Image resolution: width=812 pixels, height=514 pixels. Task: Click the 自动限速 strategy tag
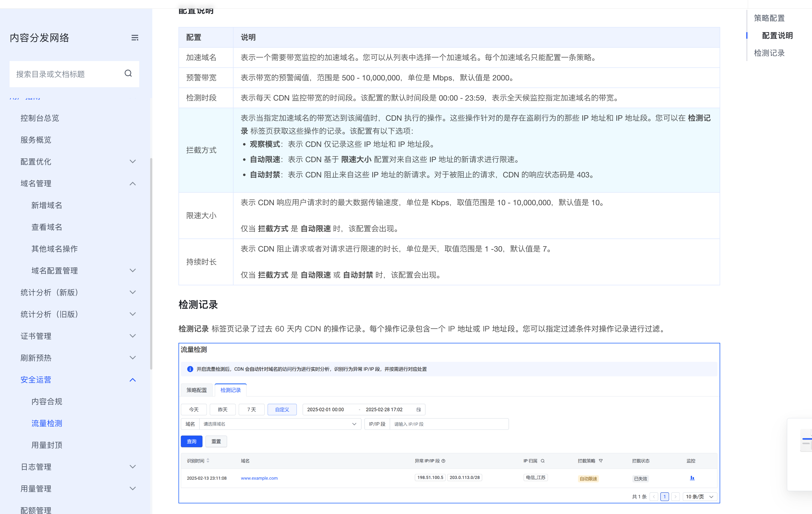(x=588, y=479)
